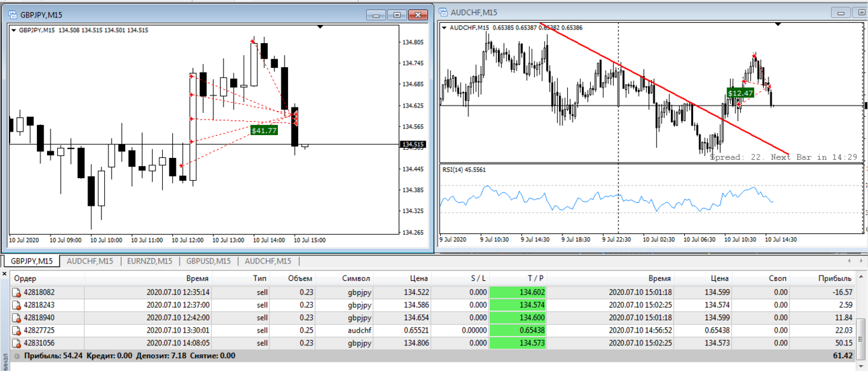Open the dropdown arrow beside GBPJPY,M15 chart label
868x371 pixels.
click(x=13, y=30)
